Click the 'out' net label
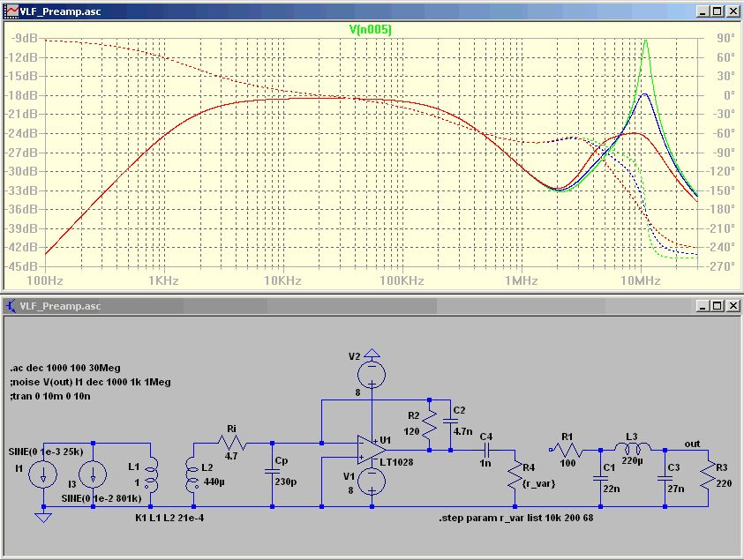Image resolution: width=744 pixels, height=560 pixels. pos(692,444)
